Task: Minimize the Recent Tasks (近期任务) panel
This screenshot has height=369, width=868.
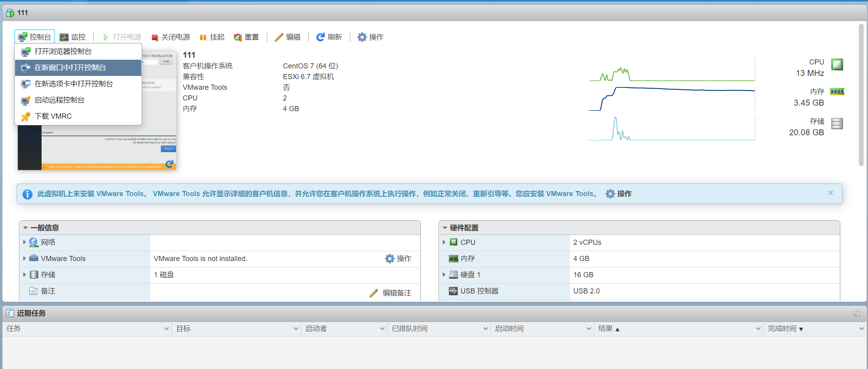Action: point(857,314)
